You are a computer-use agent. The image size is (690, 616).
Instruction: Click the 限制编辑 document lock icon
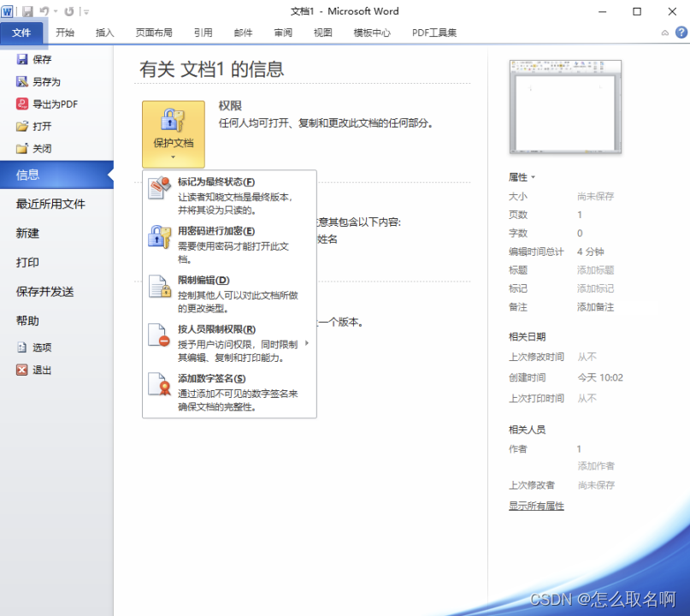[x=159, y=287]
